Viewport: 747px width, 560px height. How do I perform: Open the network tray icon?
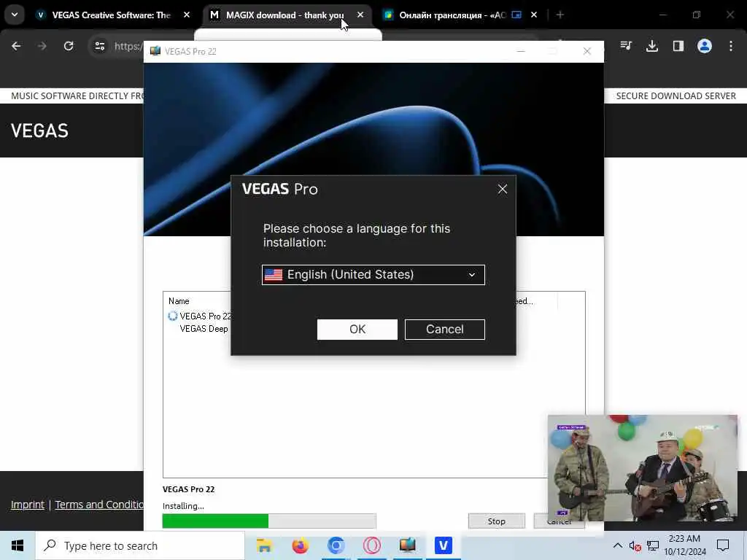653,545
